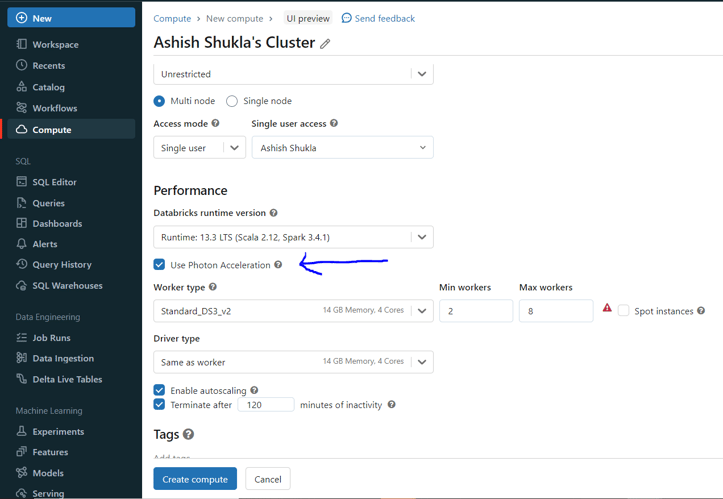Click the Tags help icon

[188, 434]
